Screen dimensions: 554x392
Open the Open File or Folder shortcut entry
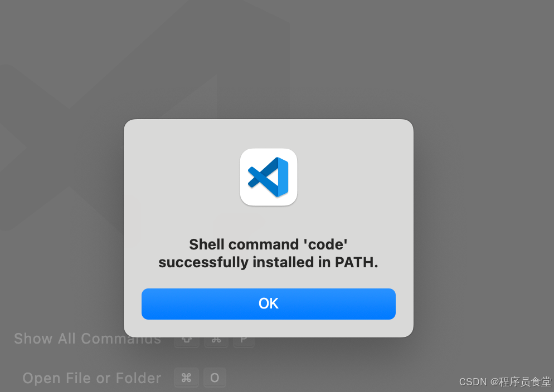tap(91, 378)
